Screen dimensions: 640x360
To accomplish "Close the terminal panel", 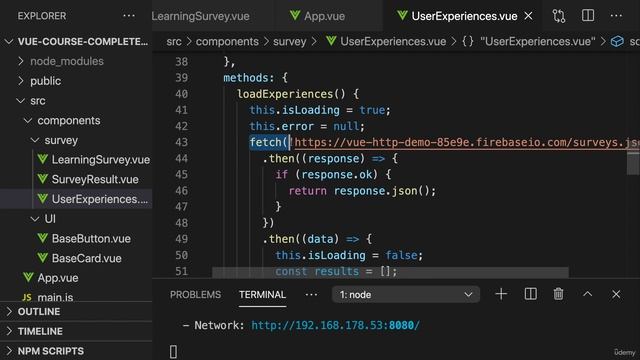I will 616,294.
